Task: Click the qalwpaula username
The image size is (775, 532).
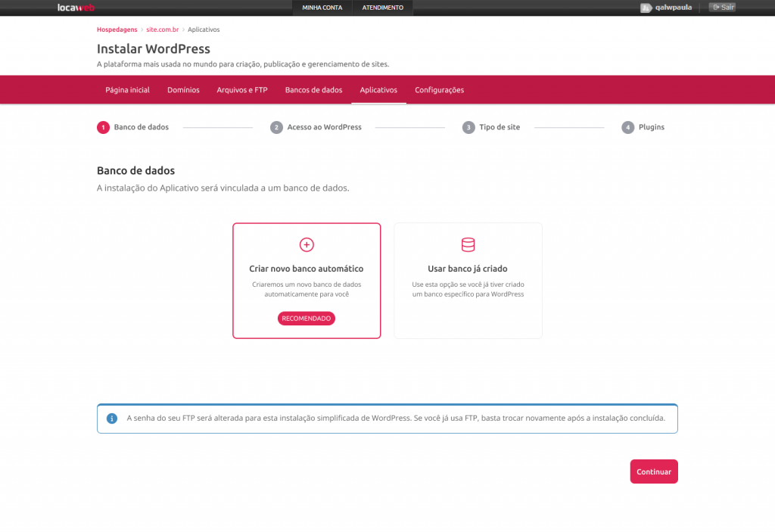Action: pos(673,8)
